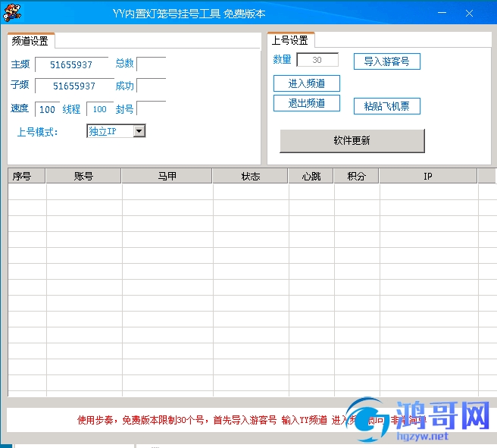Sort by the 序号 column header
This screenshot has height=448, width=497.
(x=27, y=176)
